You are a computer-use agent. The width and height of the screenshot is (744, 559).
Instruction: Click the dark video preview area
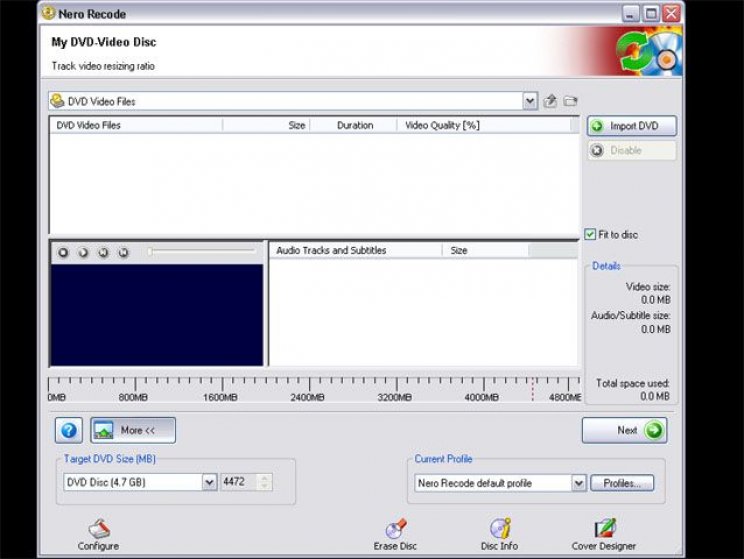pyautogui.click(x=157, y=315)
